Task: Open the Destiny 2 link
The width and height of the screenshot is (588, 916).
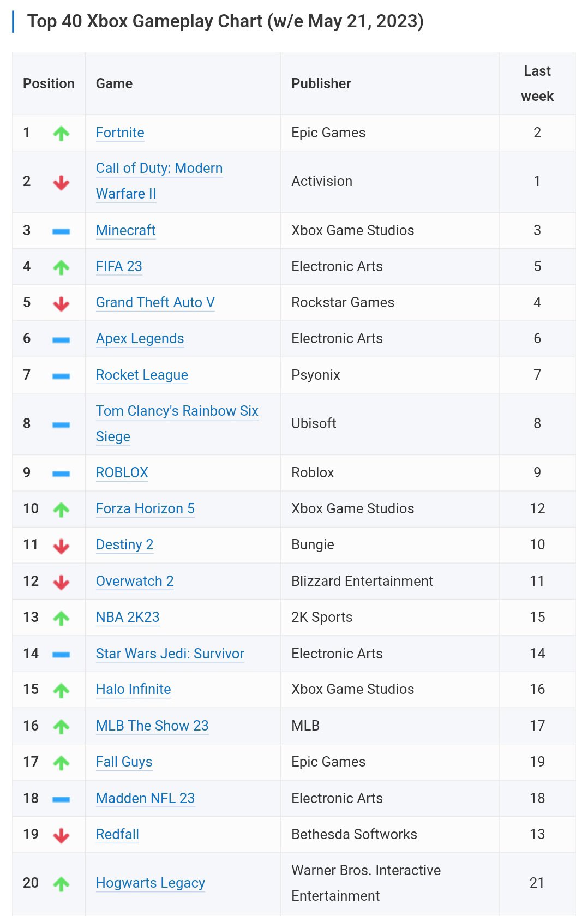Action: pyautogui.click(x=124, y=544)
